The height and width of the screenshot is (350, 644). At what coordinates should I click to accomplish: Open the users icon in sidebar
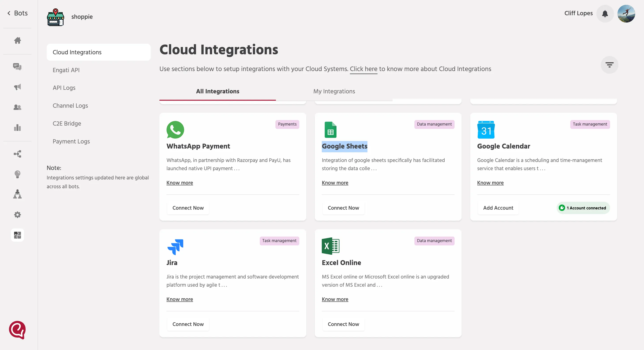coord(17,107)
